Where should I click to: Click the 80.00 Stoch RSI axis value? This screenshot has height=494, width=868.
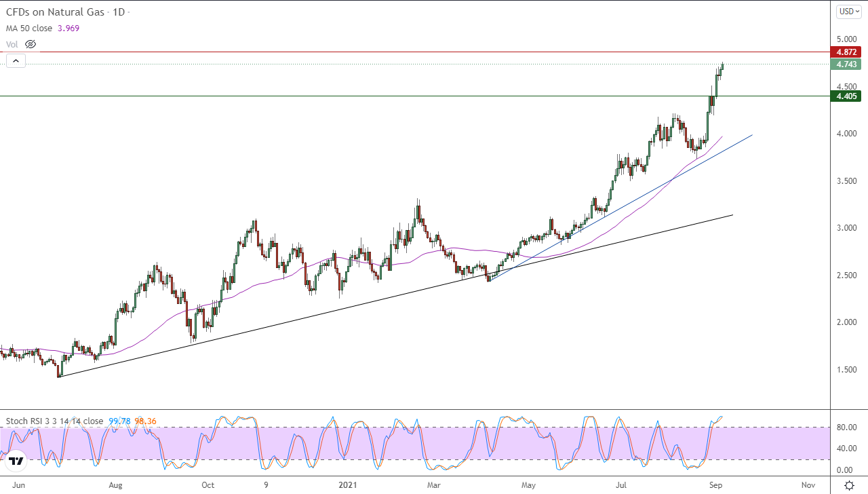click(847, 427)
